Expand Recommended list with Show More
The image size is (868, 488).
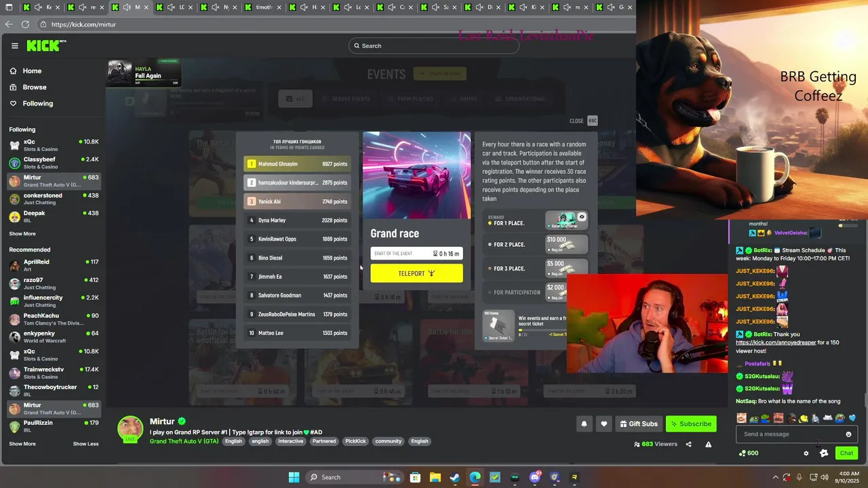pos(22,444)
